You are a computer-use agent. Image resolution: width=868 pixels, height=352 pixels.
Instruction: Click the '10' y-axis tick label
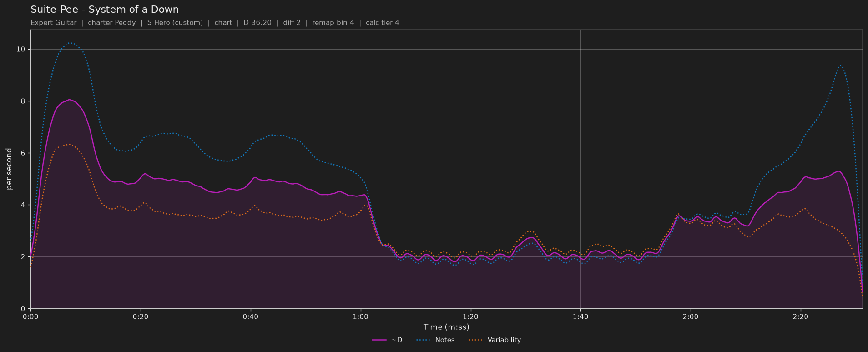(x=20, y=49)
